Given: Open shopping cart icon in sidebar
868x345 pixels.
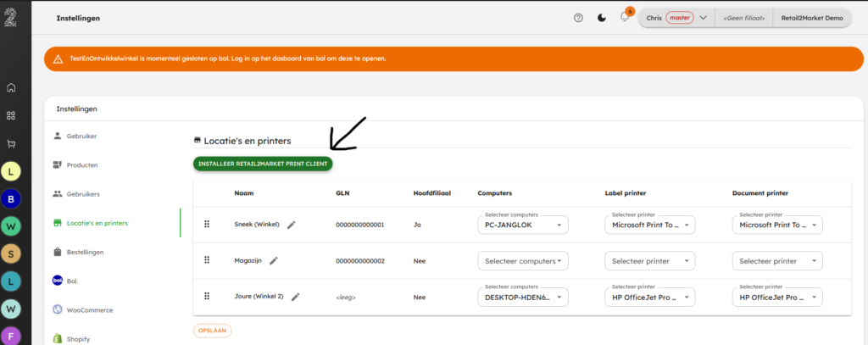Looking at the screenshot, I should (10, 144).
